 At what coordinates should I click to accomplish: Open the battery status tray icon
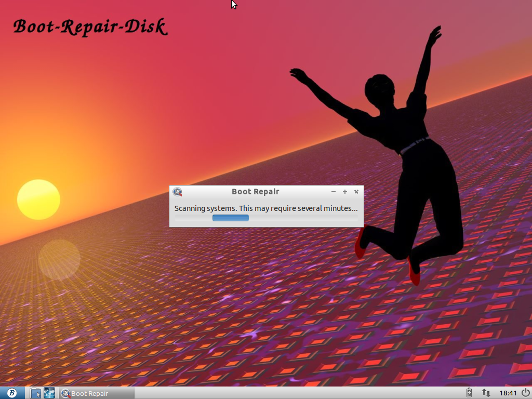coord(469,393)
